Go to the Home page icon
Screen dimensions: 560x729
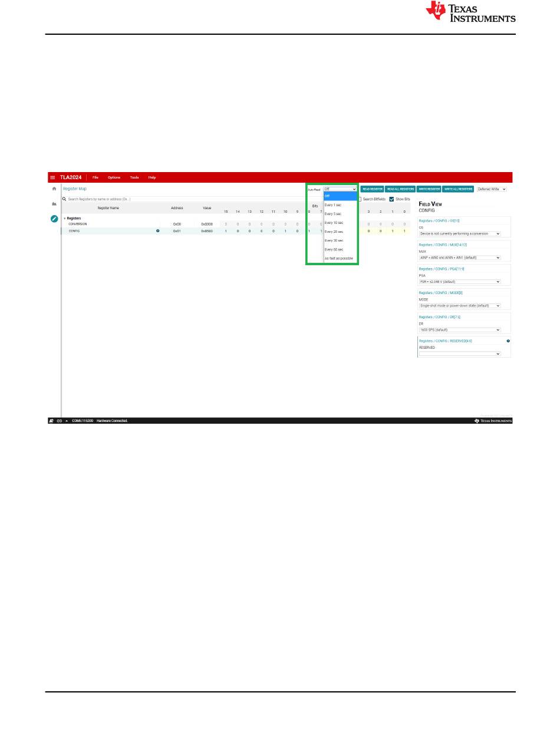[x=54, y=189]
